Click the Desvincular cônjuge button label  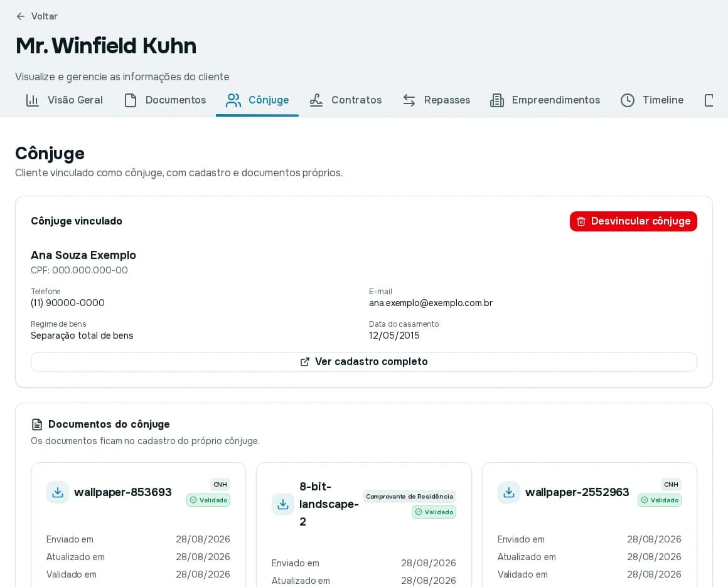(x=641, y=221)
